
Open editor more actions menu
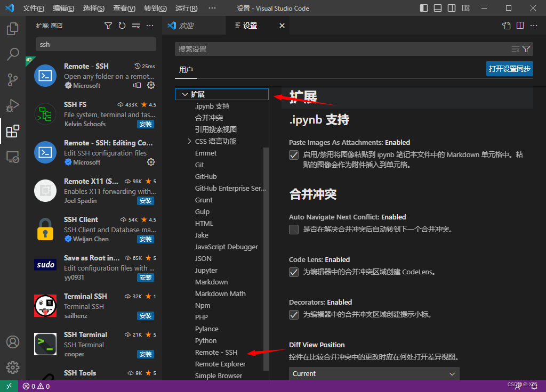[x=533, y=26]
